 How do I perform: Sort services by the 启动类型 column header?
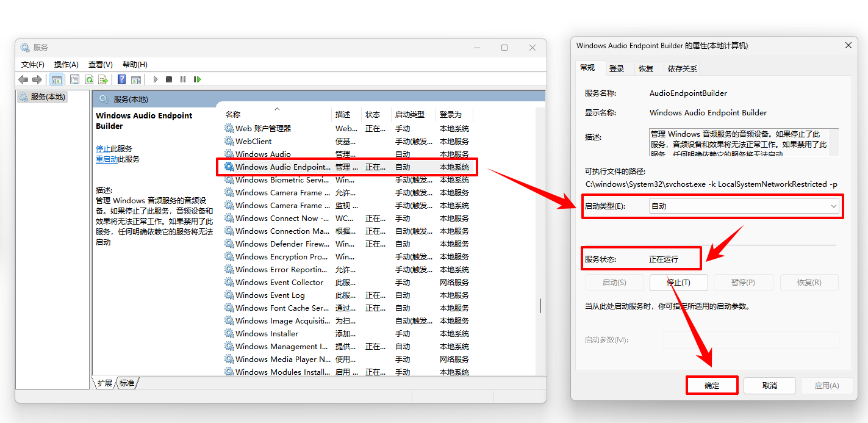pyautogui.click(x=414, y=115)
